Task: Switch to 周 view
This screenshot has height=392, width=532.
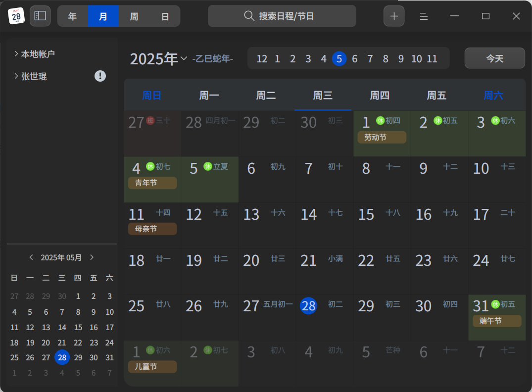Action: point(134,16)
